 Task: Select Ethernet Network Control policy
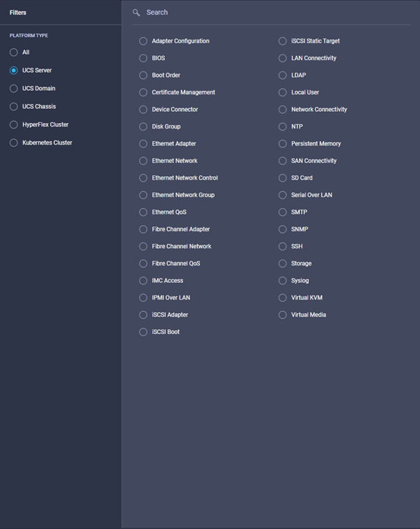143,178
